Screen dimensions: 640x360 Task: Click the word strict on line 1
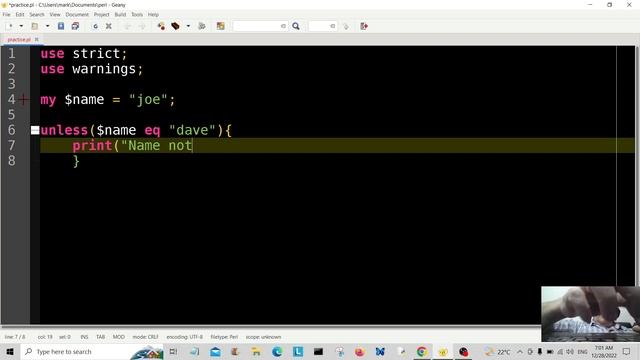96,53
